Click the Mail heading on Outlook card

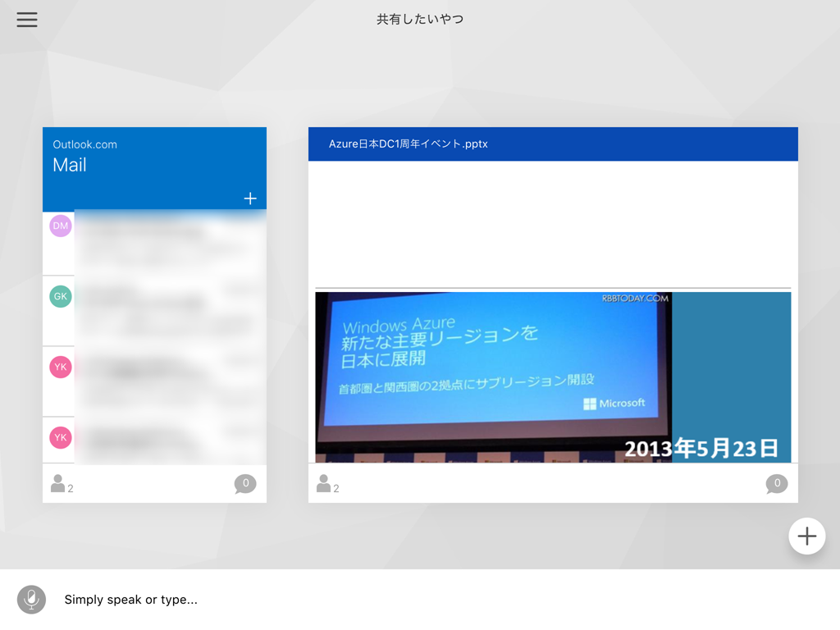(70, 165)
